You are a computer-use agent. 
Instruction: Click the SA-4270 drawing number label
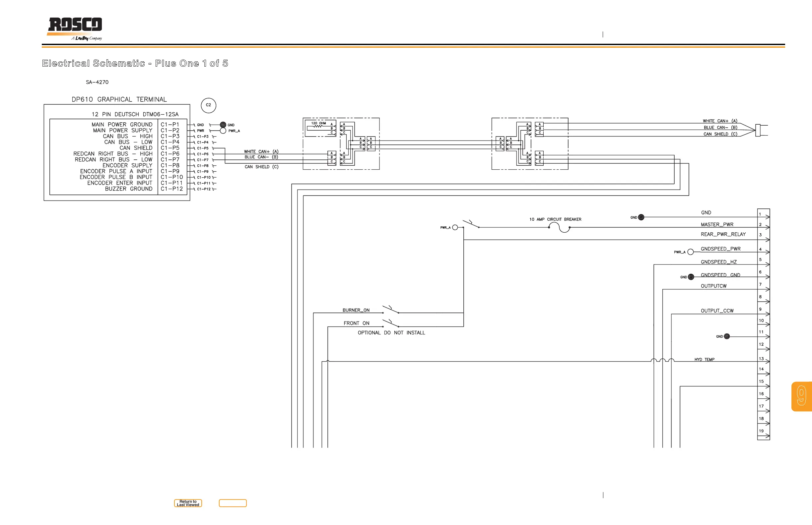97,82
